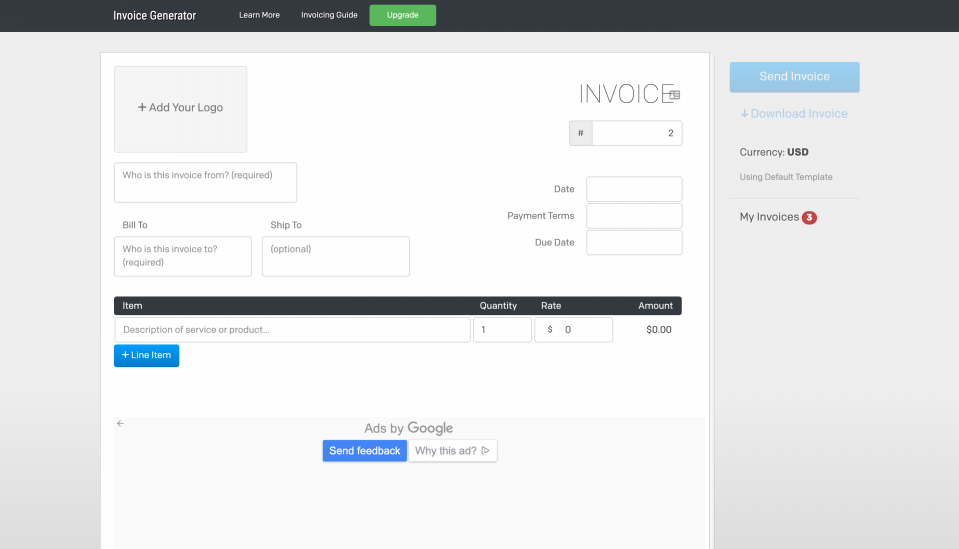Click the Due Date label
The image size is (959, 549).
tap(554, 243)
